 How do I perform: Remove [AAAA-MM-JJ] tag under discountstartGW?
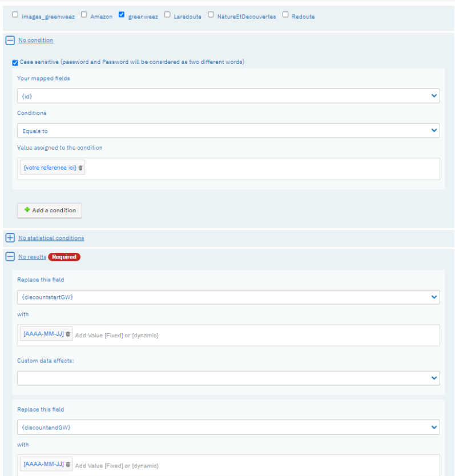68,334
